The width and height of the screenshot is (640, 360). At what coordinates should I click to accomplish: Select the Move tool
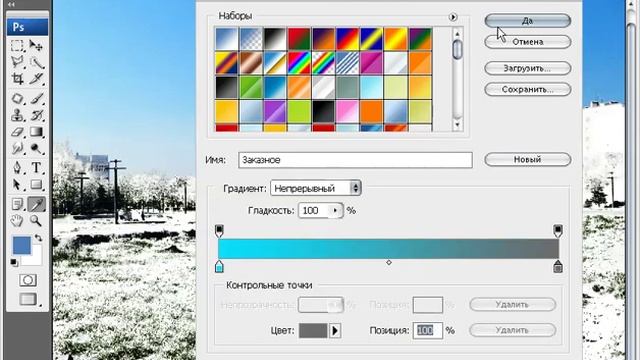pyautogui.click(x=36, y=45)
